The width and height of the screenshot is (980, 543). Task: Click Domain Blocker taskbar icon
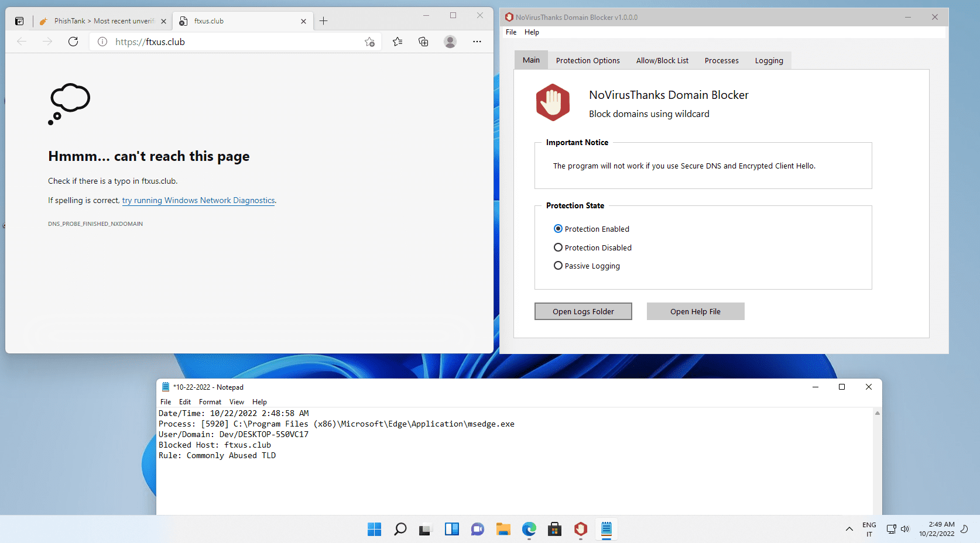point(581,530)
